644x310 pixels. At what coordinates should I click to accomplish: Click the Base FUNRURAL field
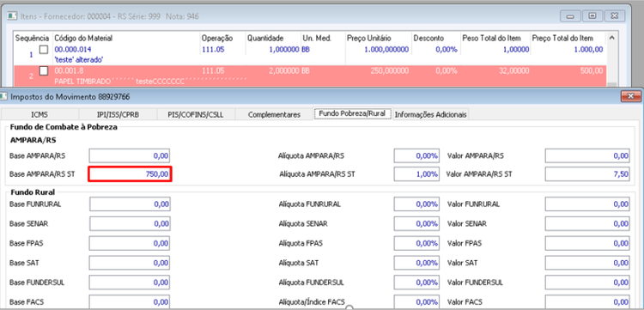[x=130, y=204]
